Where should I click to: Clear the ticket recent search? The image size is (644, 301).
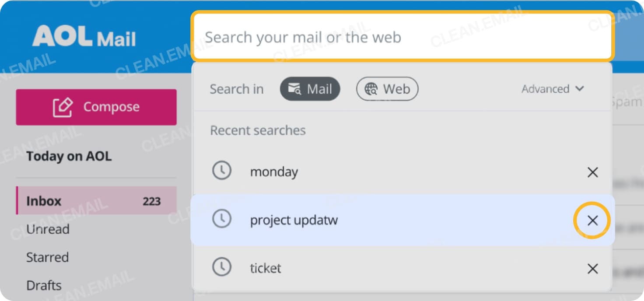[x=592, y=269]
